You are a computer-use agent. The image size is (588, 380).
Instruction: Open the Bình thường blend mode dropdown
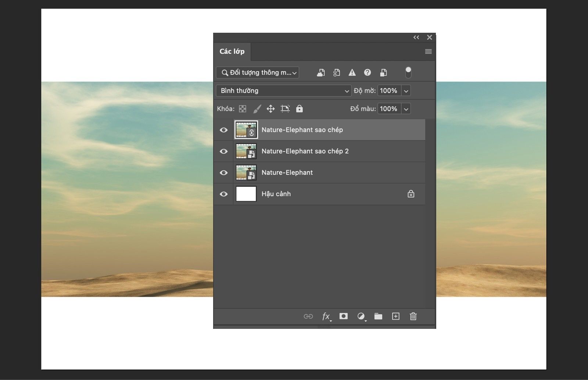coord(284,90)
